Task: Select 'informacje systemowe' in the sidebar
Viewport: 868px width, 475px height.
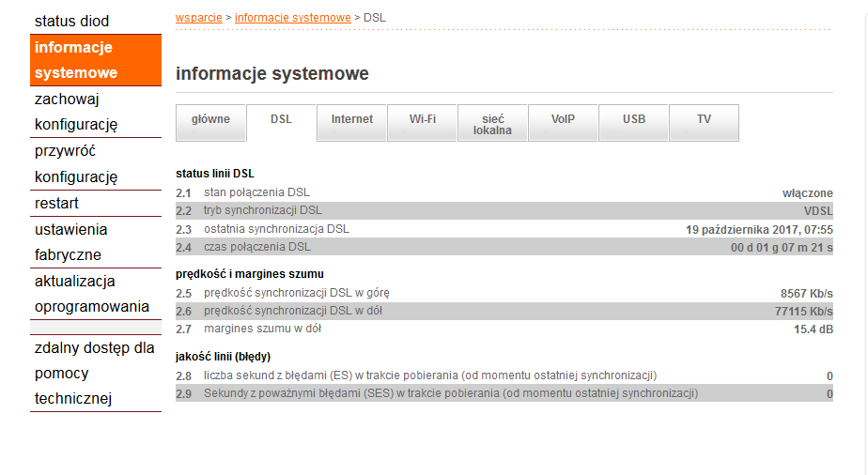Action: (x=76, y=60)
